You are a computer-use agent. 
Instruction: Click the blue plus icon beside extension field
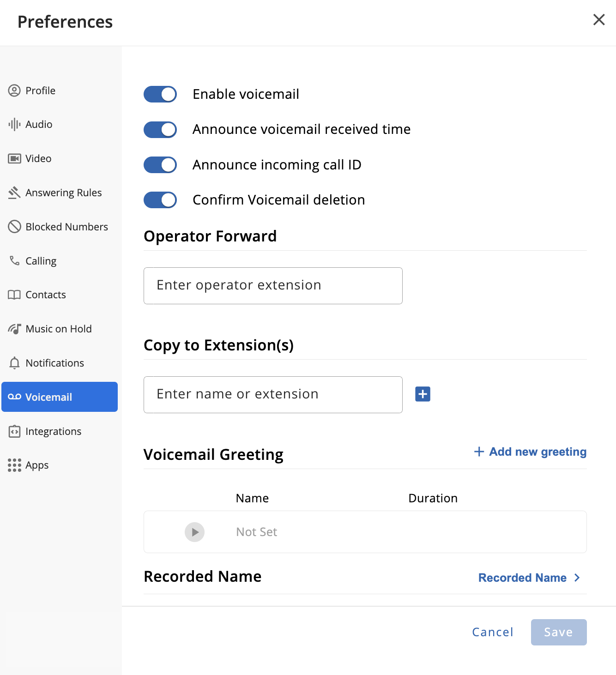(423, 394)
